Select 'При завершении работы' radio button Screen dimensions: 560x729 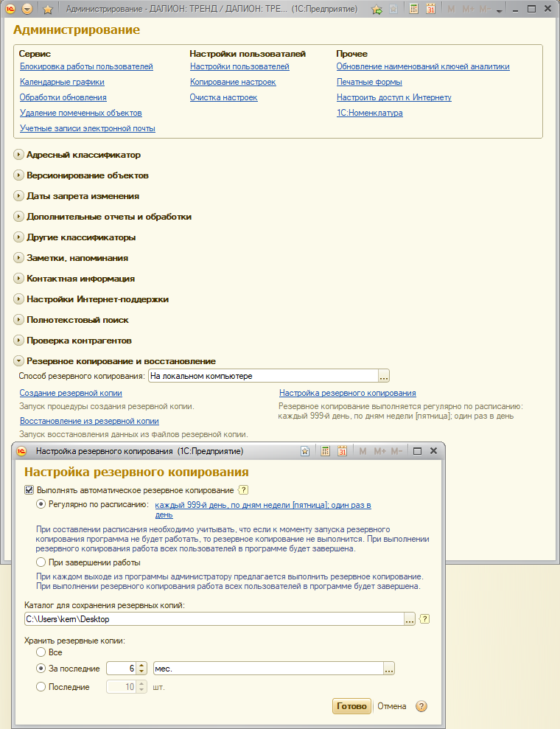coord(41,562)
